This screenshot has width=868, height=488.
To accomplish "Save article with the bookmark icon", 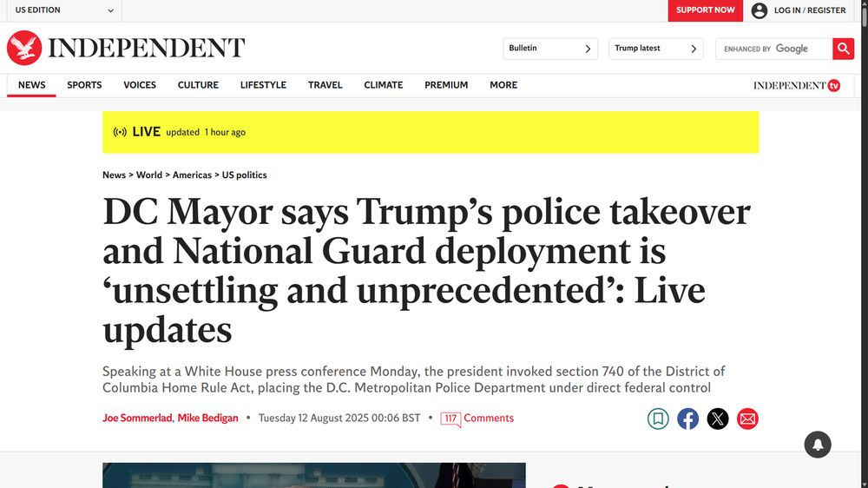I will click(x=658, y=419).
